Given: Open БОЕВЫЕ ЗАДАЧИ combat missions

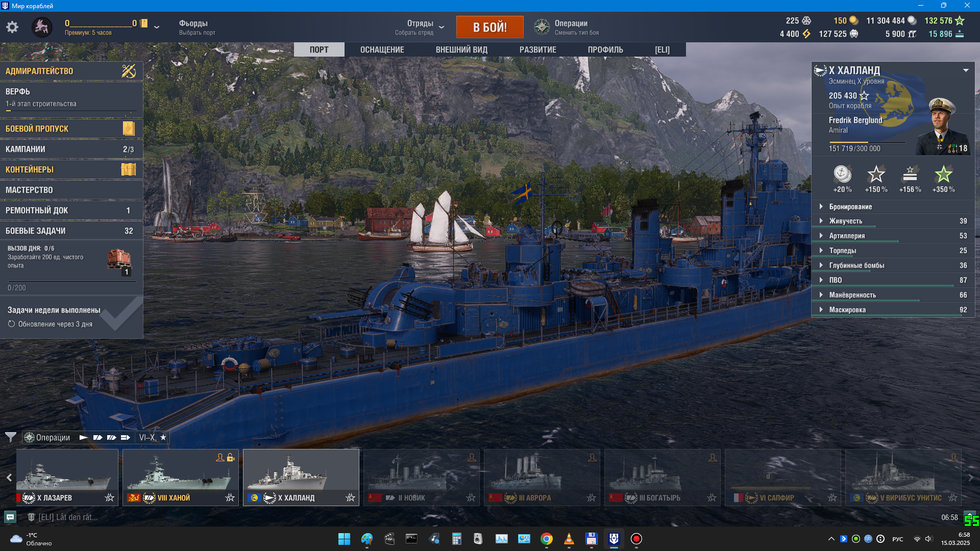Looking at the screenshot, I should tap(71, 231).
